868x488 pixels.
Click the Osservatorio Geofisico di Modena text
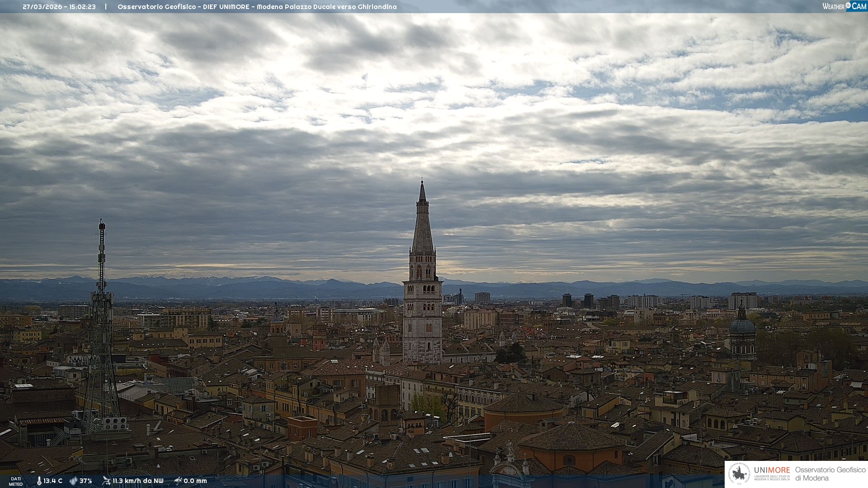coord(830,474)
